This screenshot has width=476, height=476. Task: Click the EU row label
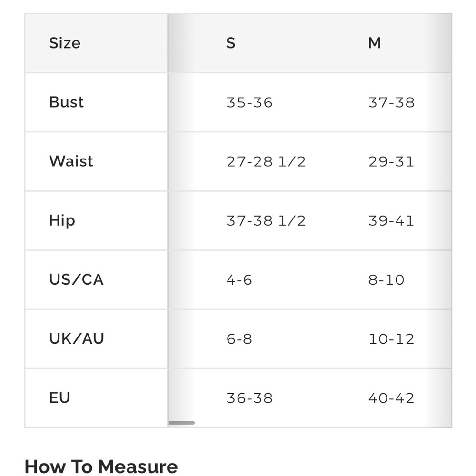pyautogui.click(x=59, y=398)
